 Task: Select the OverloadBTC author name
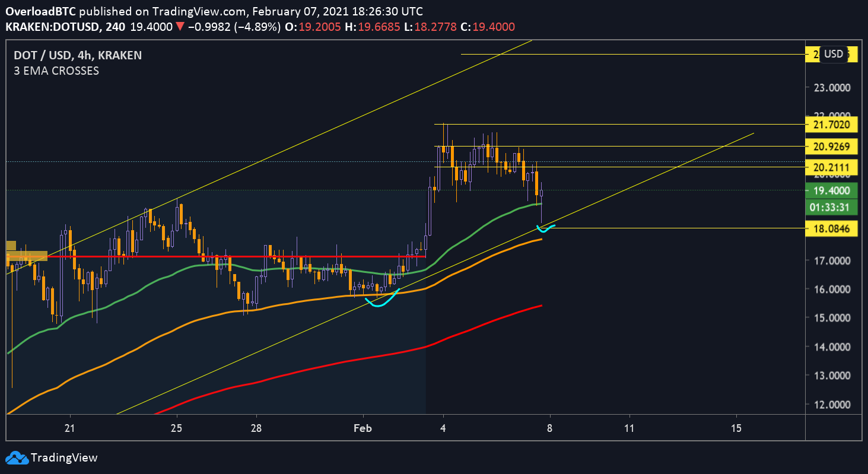point(41,11)
